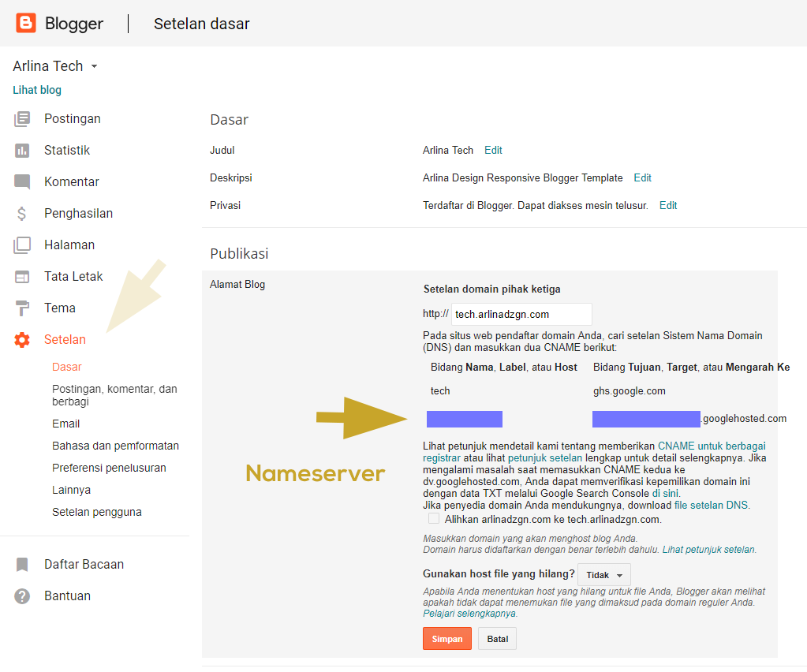Select the Dasar settings submenu

(67, 367)
